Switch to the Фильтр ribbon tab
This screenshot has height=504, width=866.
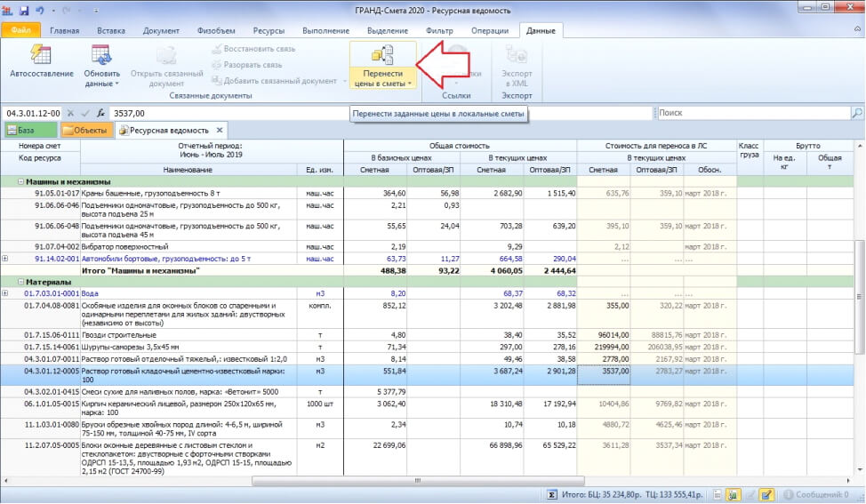pyautogui.click(x=439, y=31)
